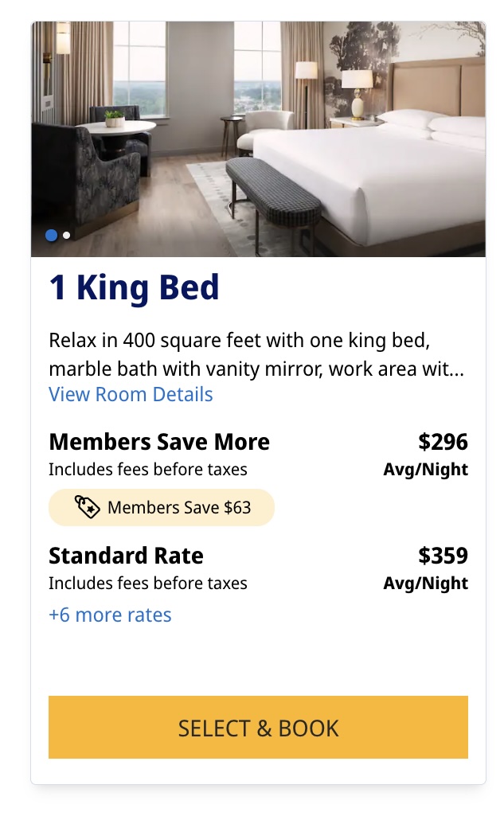Expand +6 more rates
This screenshot has height=816, width=504.
point(110,615)
